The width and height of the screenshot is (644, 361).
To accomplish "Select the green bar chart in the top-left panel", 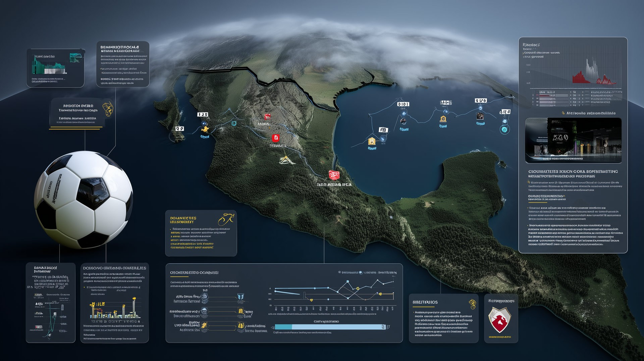I will (50, 66).
